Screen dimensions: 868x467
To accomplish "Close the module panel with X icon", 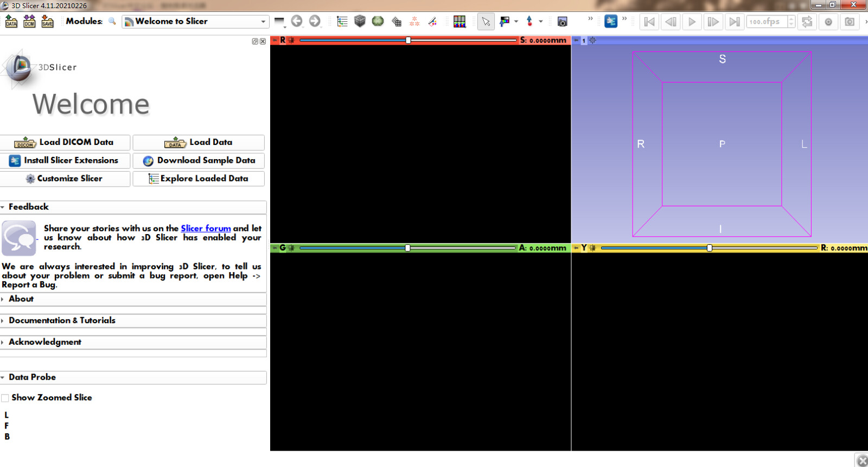I will [263, 41].
